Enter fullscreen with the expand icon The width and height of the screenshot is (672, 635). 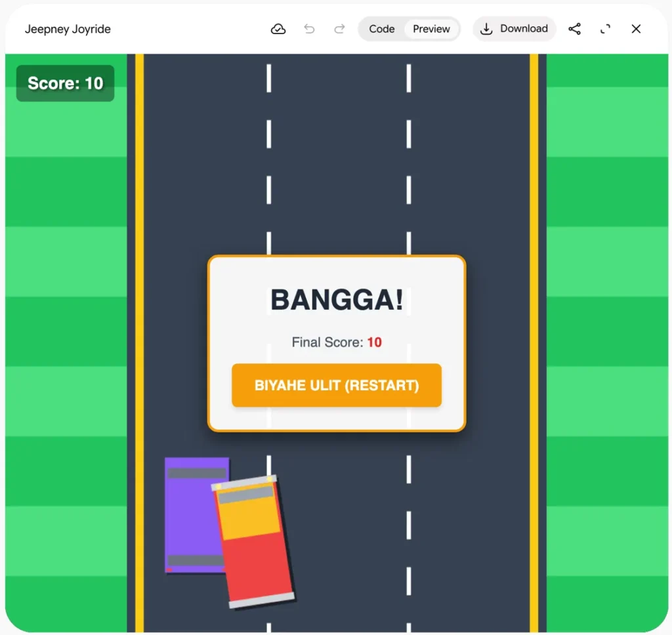605,29
